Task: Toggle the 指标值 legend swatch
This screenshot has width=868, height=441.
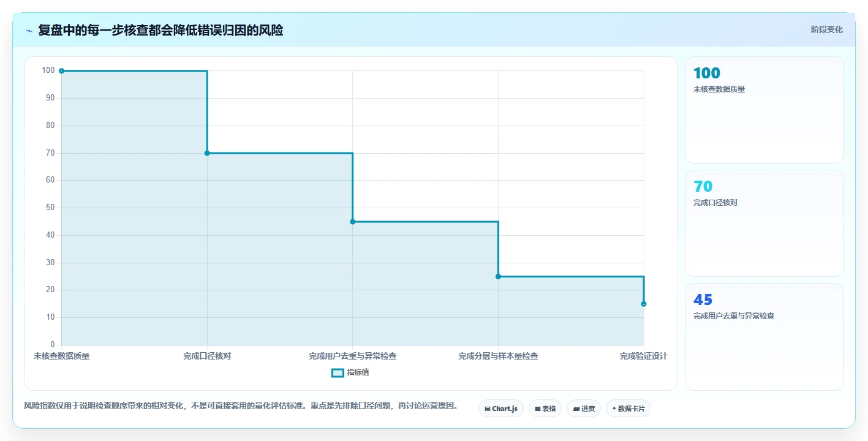Action: (x=338, y=372)
